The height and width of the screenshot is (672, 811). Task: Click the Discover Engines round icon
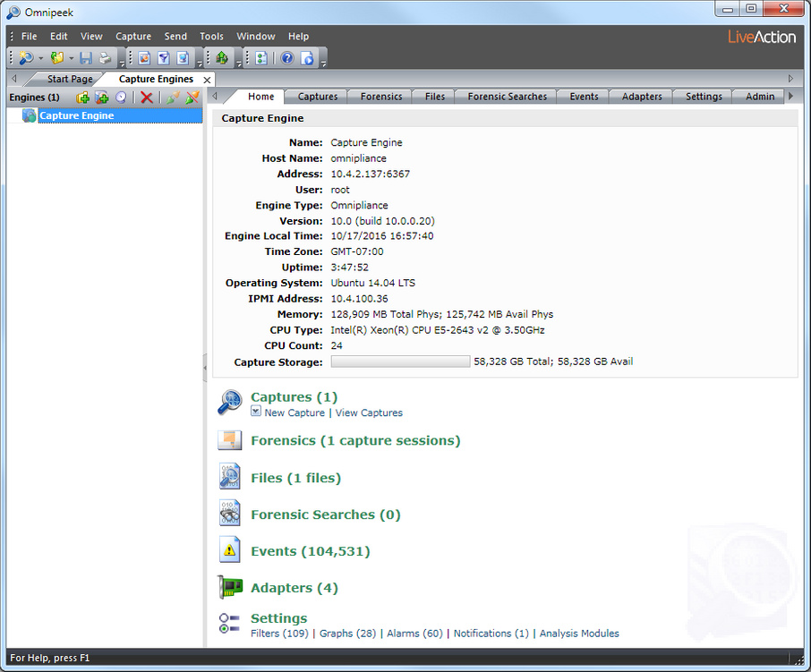coord(121,98)
